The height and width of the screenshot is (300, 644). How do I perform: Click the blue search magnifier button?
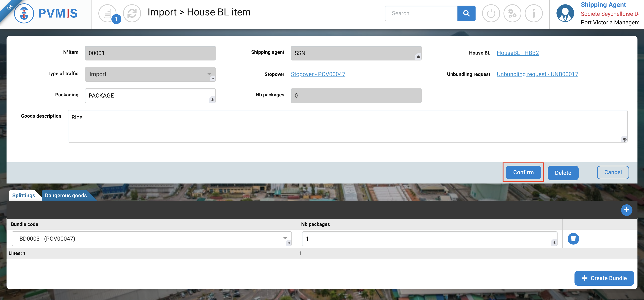point(466,13)
